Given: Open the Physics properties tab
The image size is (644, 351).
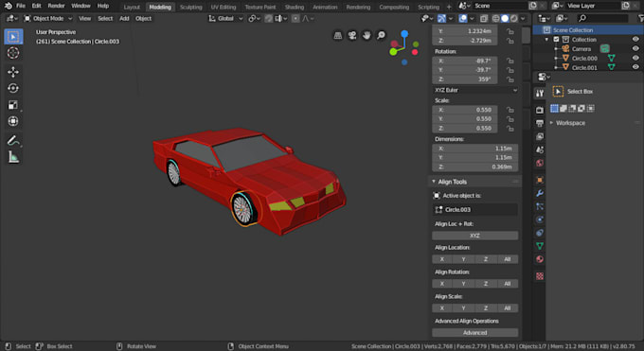Looking at the screenshot, I should click(540, 219).
